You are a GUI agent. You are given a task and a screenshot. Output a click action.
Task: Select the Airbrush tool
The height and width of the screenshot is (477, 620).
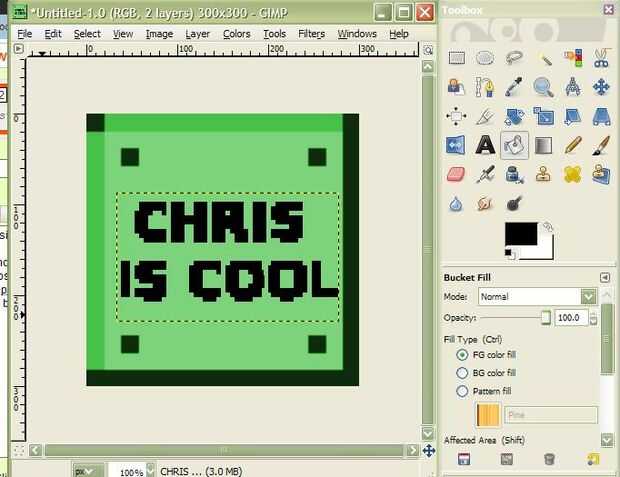pos(485,174)
